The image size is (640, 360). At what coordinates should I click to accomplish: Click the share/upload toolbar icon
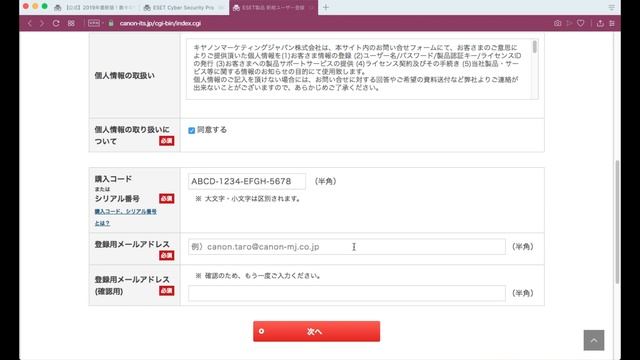(x=600, y=23)
